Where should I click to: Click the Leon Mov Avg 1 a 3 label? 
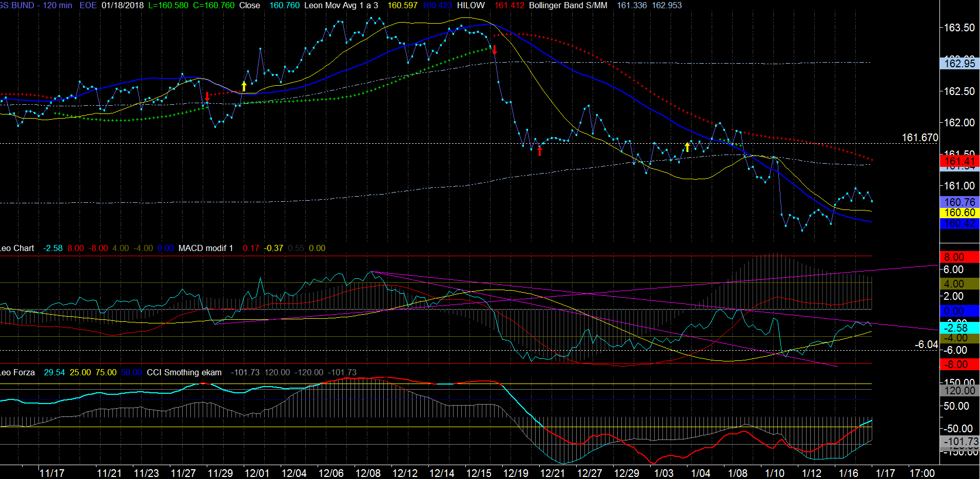pos(341,5)
